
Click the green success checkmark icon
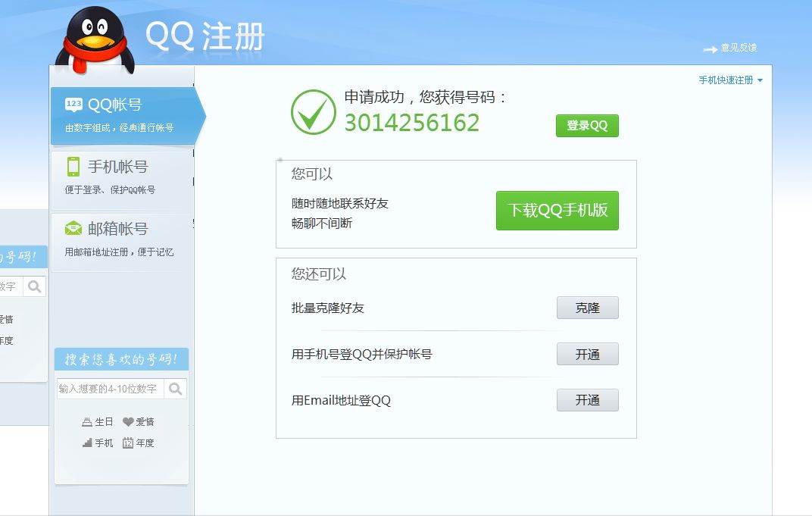point(314,111)
